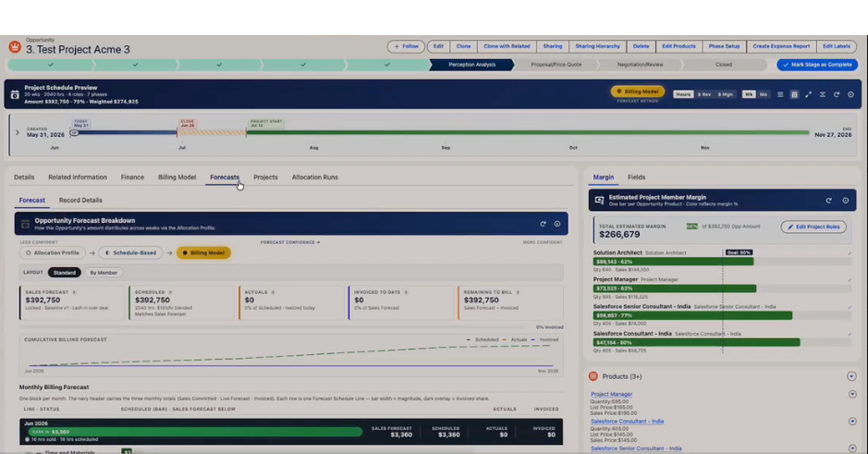Image resolution: width=868 pixels, height=454 pixels.
Task: Click Invoiced To Date card help icon
Action: (406, 292)
